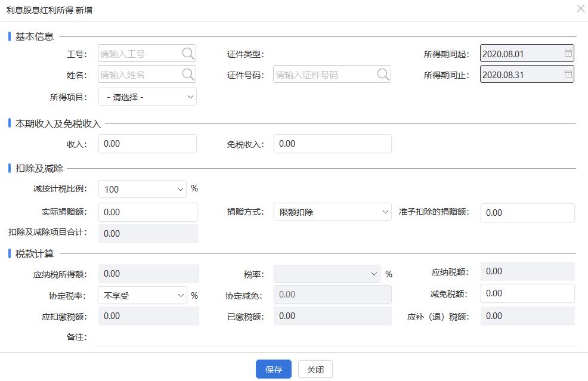Click the 姓名 search magnifier icon
The height and width of the screenshot is (381, 588).
(188, 75)
